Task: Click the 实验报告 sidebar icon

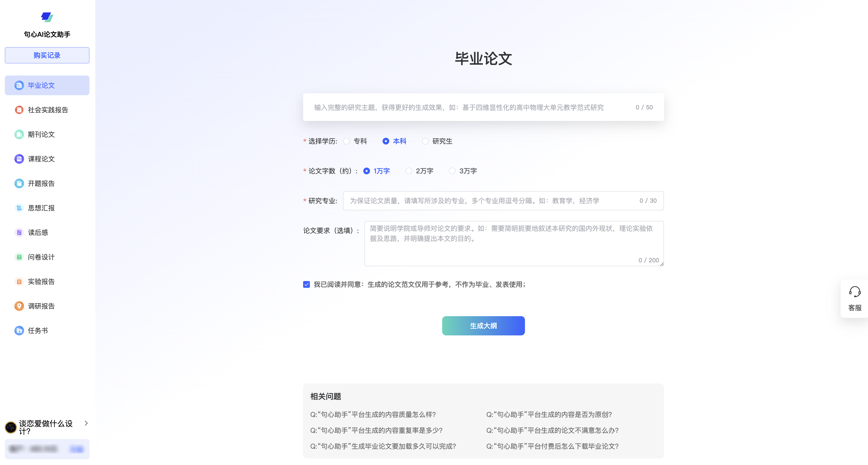Action: 19,282
